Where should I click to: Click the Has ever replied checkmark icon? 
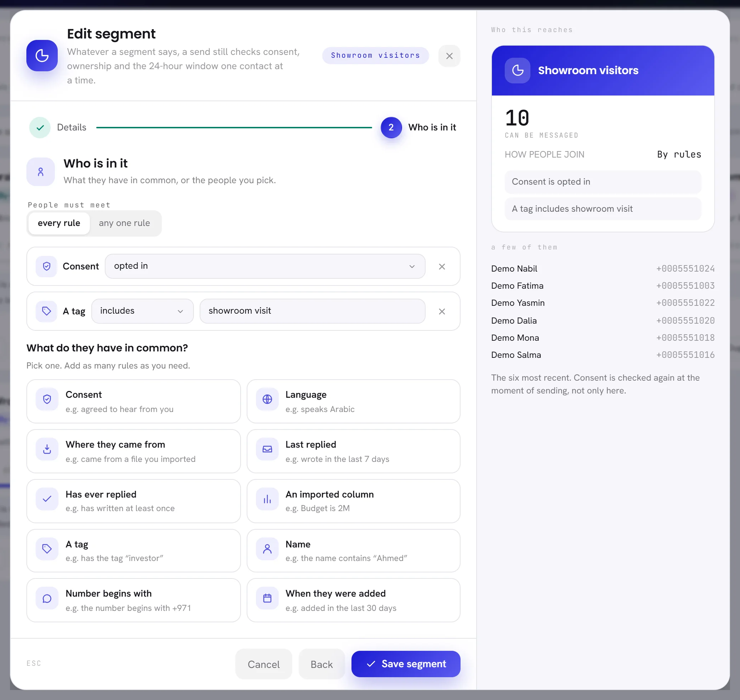coord(47,499)
